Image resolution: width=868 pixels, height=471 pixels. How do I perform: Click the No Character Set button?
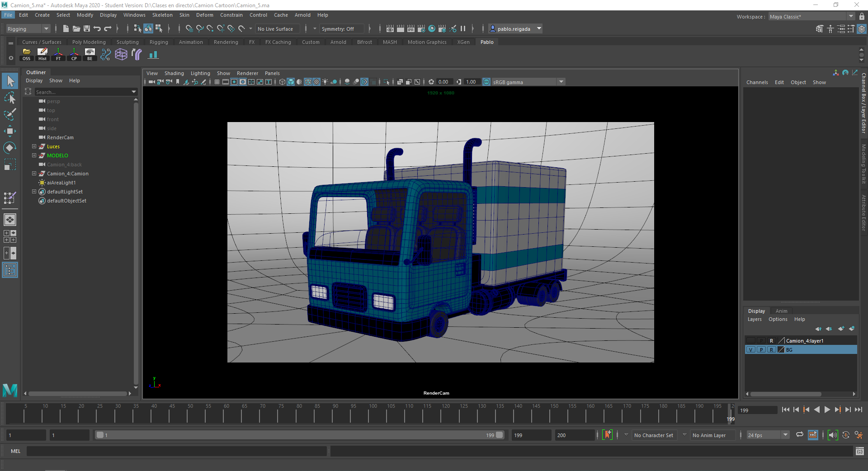[x=653, y=435]
